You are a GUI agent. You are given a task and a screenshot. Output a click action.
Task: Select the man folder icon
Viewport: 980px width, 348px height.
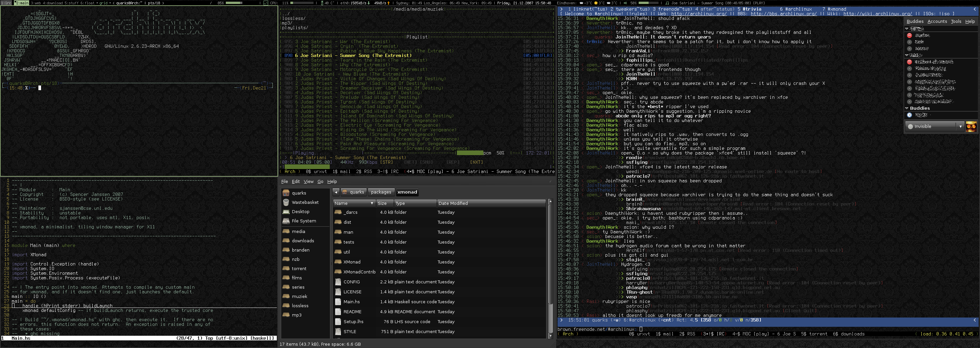click(338, 232)
